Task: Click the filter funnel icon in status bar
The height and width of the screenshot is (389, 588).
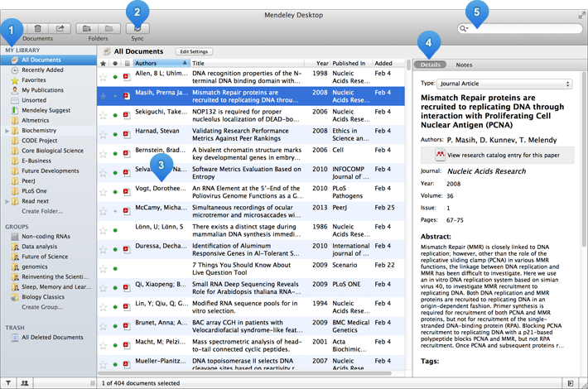Action: (8, 383)
